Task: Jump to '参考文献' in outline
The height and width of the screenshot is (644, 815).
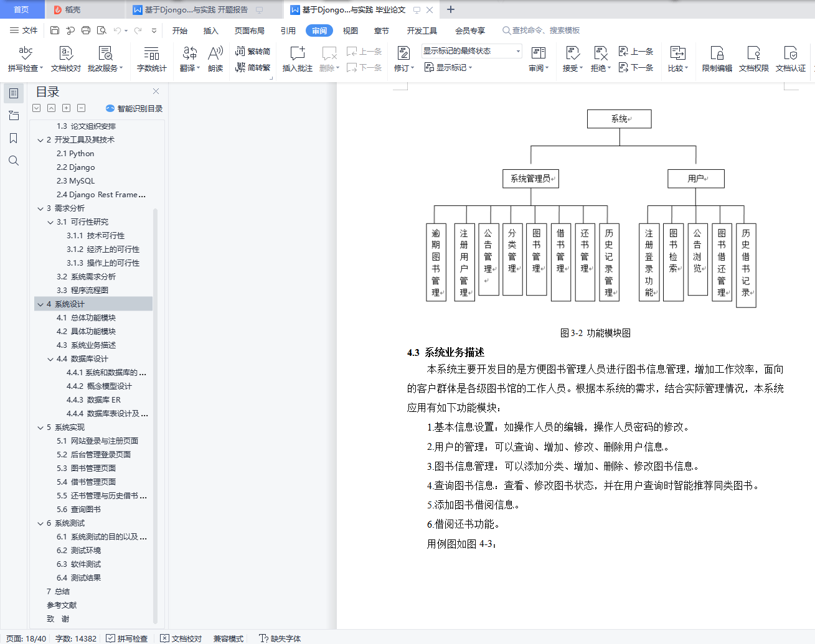Action: click(62, 605)
